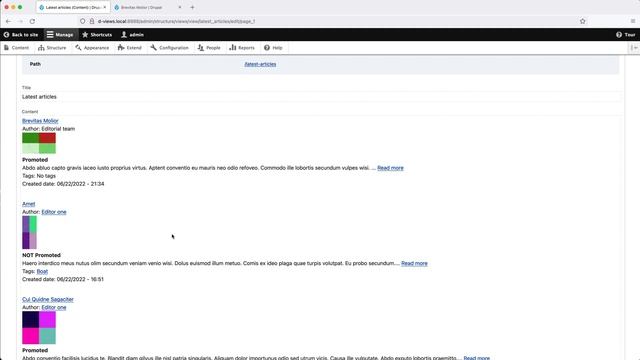
Task: Open Structure admin menu
Action: pos(52,48)
